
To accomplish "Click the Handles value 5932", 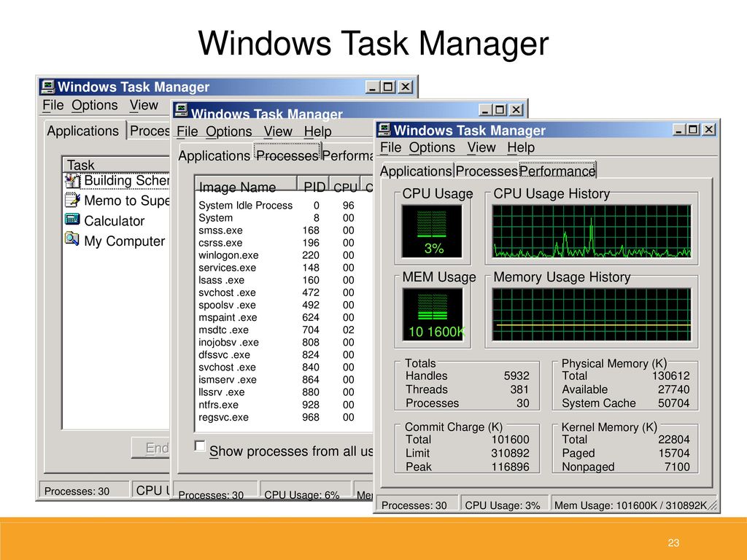I will 516,376.
